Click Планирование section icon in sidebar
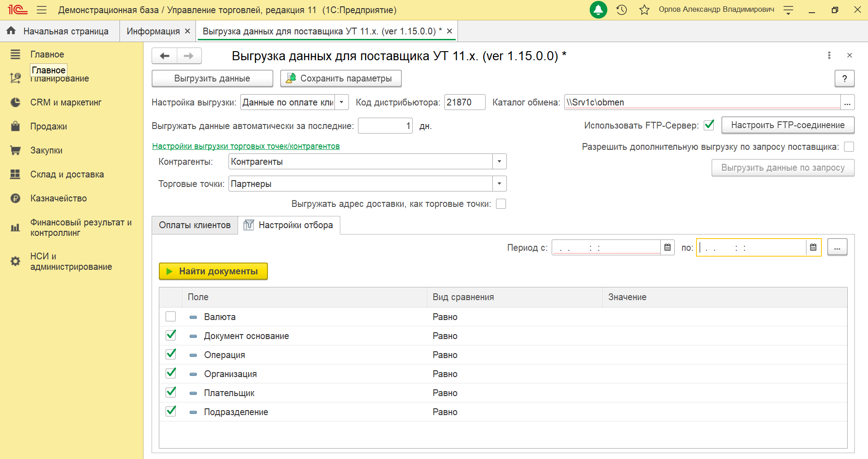The image size is (868, 459). [15, 78]
